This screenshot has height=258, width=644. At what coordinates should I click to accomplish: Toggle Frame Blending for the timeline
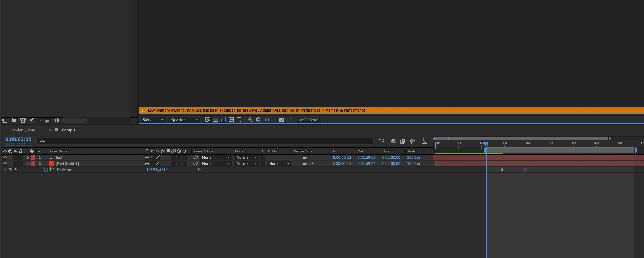click(403, 141)
